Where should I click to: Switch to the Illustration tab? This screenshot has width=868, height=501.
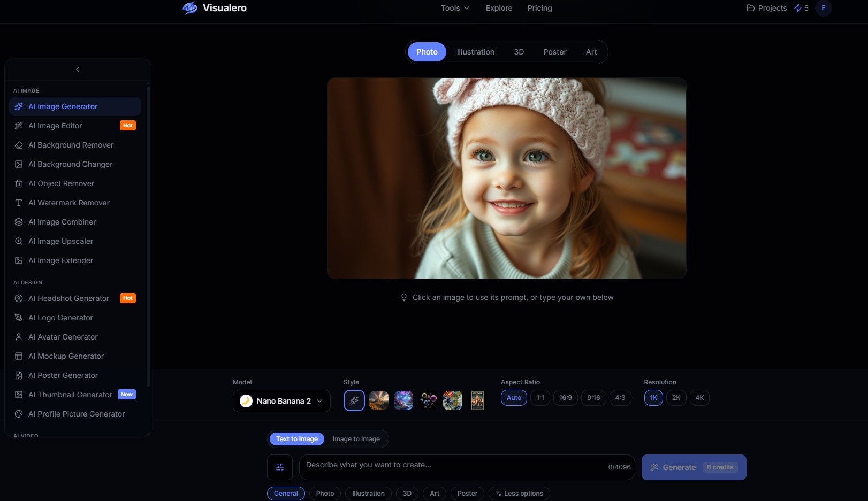475,51
